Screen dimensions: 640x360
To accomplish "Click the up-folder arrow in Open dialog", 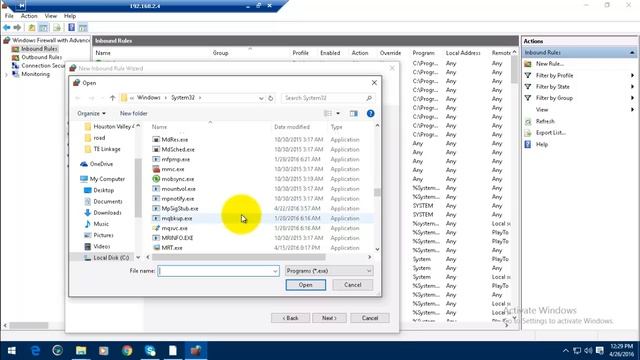I will click(x=112, y=98).
